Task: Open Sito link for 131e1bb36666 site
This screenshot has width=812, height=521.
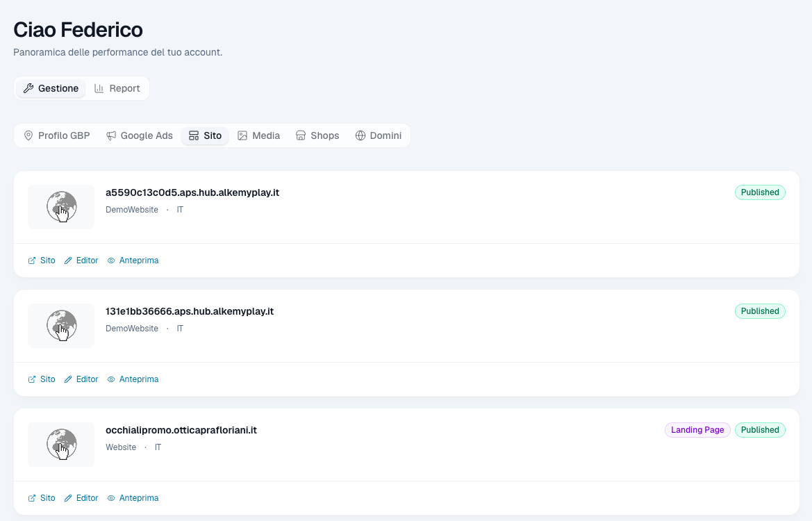Action: tap(42, 379)
